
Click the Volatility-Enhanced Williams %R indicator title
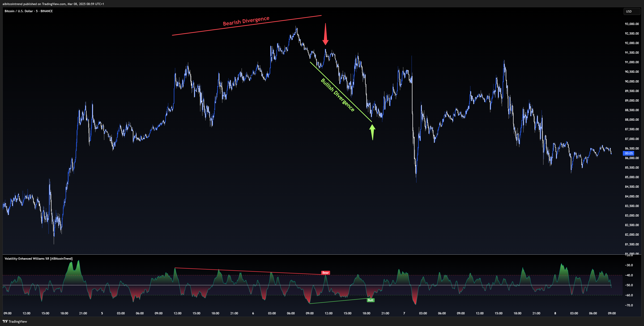(39, 259)
